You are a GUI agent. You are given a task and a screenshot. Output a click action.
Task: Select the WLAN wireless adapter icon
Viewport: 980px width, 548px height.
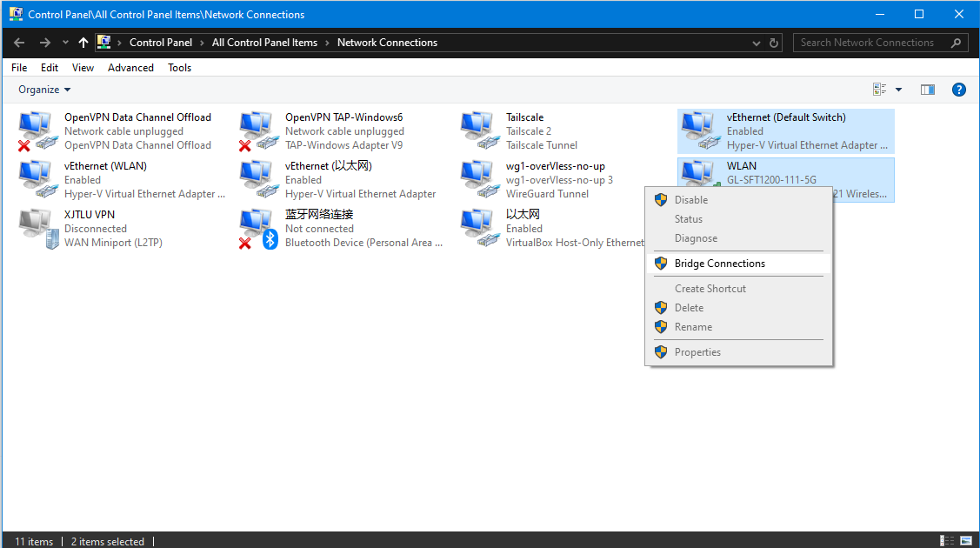pyautogui.click(x=700, y=173)
